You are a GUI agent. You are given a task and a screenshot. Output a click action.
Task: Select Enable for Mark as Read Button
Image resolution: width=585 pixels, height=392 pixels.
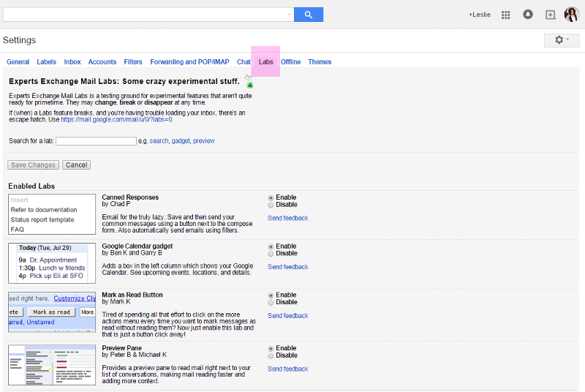pos(271,295)
